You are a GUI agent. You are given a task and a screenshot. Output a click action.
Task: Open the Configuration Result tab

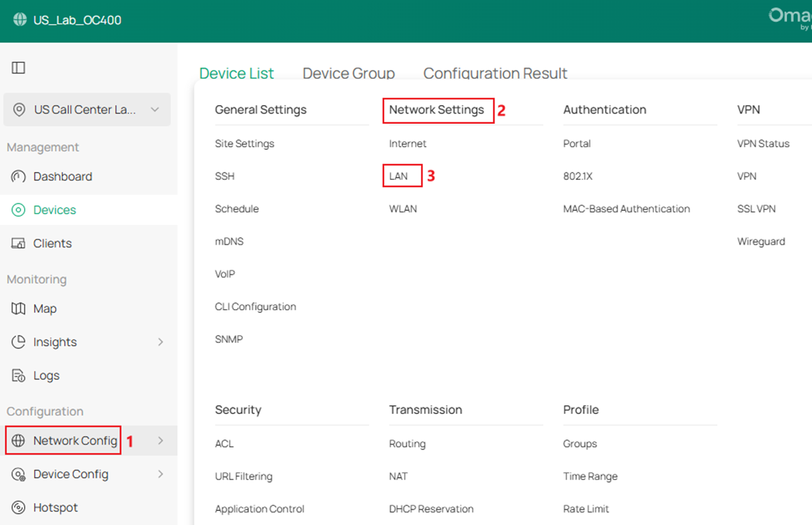click(495, 73)
